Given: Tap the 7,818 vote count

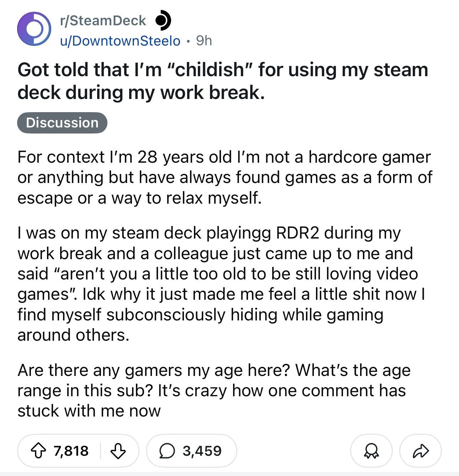Looking at the screenshot, I should point(71,451).
